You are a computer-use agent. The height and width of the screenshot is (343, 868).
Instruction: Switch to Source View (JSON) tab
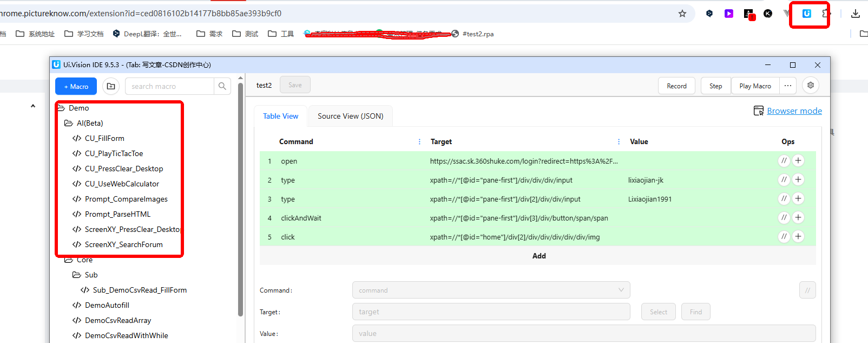pos(350,116)
